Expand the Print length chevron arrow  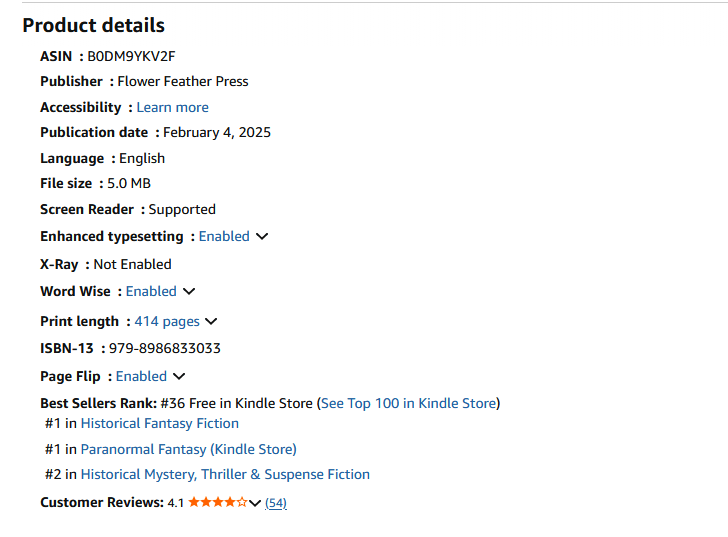pyautogui.click(x=211, y=322)
